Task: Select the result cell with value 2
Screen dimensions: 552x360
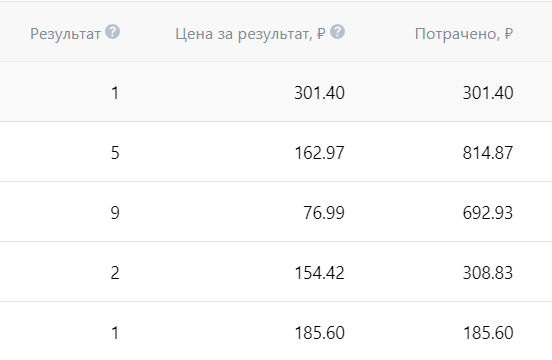Action: tap(115, 273)
